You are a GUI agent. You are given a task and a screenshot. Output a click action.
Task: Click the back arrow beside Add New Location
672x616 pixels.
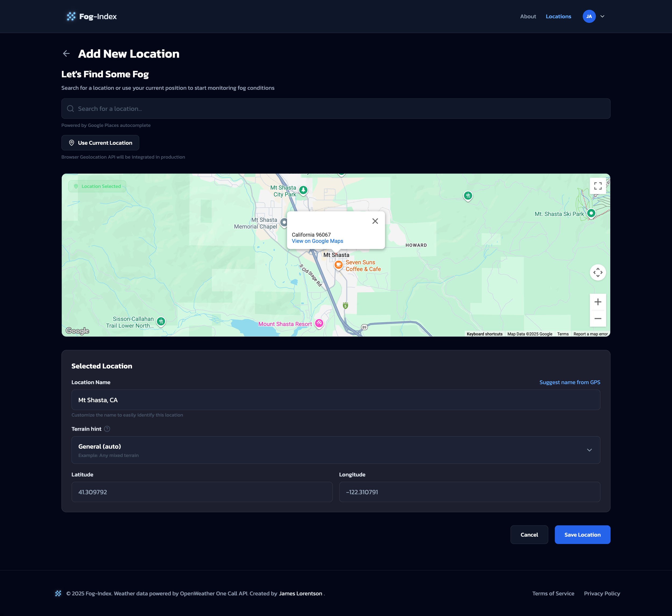tap(66, 54)
